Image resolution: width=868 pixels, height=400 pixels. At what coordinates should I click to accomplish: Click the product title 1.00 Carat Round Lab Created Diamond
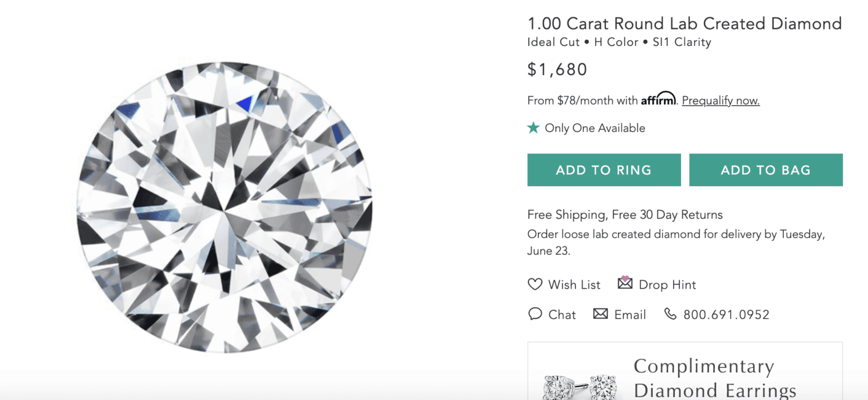click(x=684, y=23)
